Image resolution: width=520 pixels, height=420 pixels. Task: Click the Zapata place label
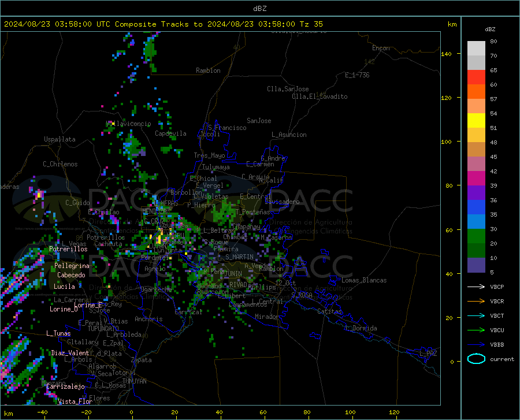(142, 360)
